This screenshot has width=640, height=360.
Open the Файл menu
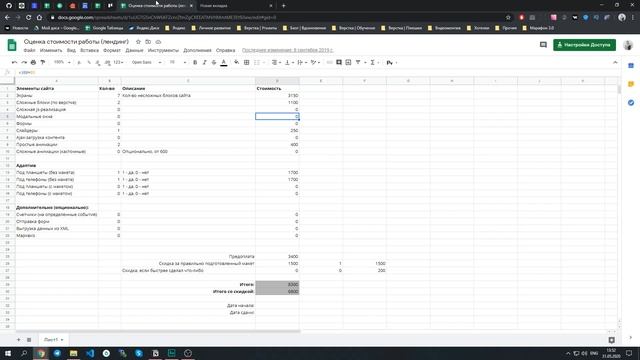(29, 50)
